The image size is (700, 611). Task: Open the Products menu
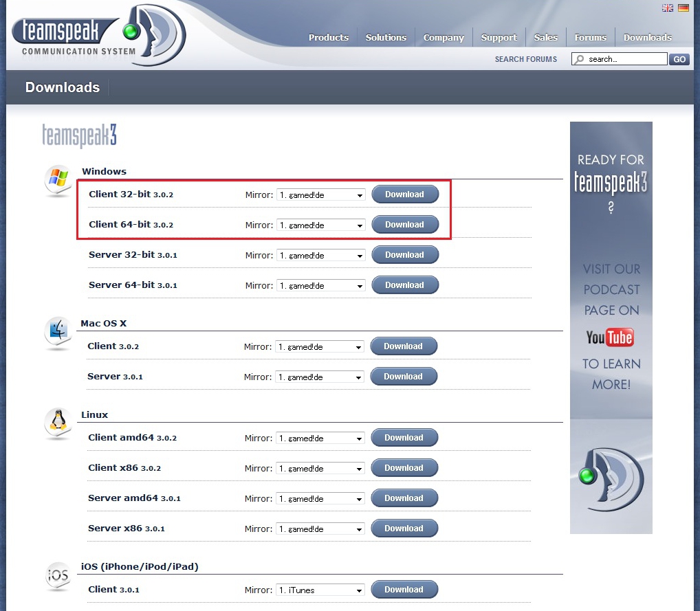[329, 38]
